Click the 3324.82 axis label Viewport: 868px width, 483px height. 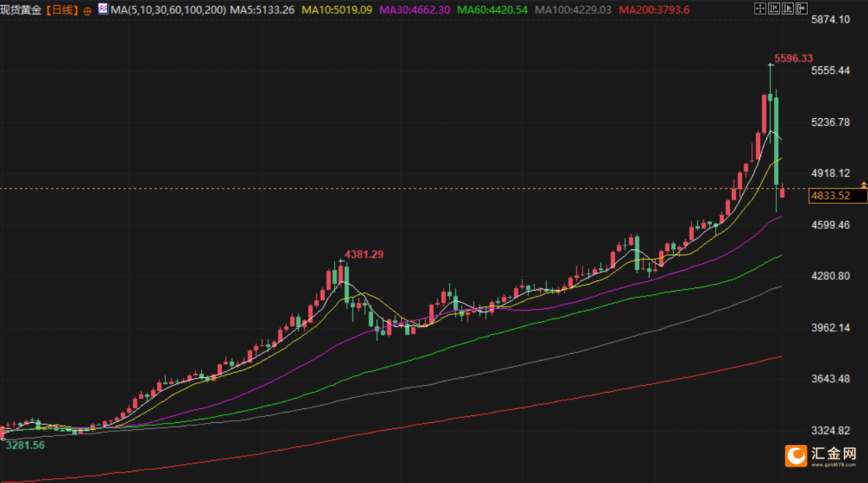831,430
